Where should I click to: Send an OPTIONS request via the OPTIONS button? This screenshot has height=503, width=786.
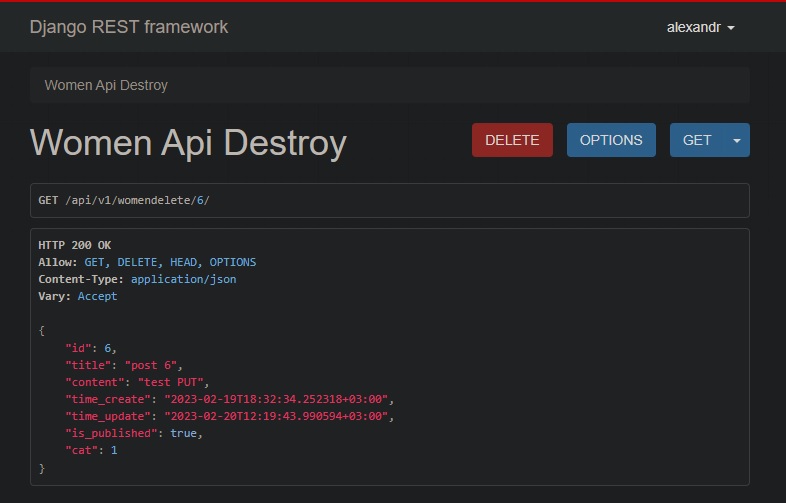point(611,140)
